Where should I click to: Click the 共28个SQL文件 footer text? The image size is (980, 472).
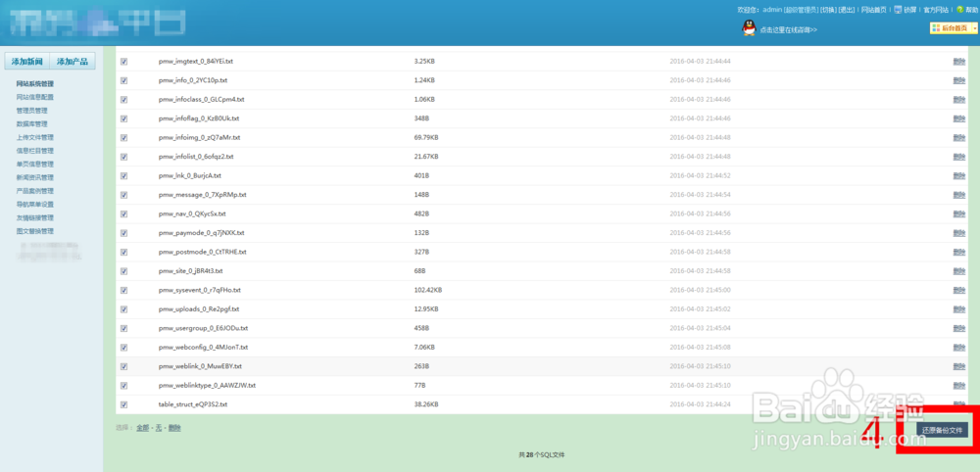click(541, 455)
